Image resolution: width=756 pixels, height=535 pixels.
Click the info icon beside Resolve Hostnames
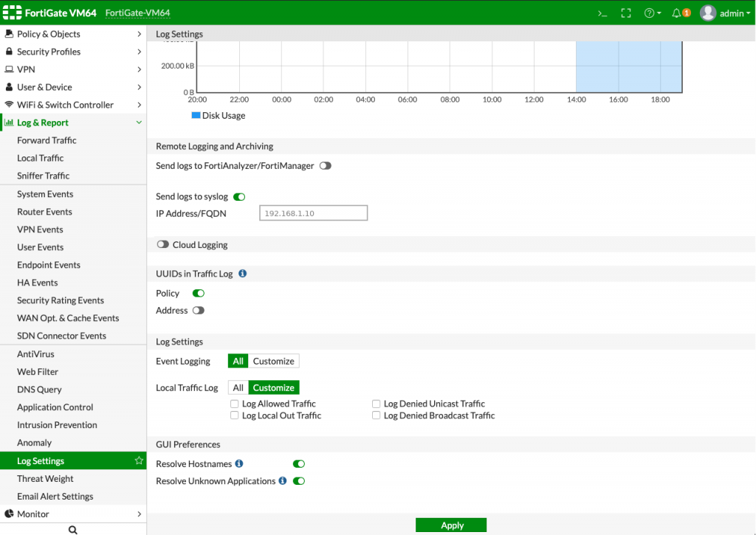(x=239, y=463)
